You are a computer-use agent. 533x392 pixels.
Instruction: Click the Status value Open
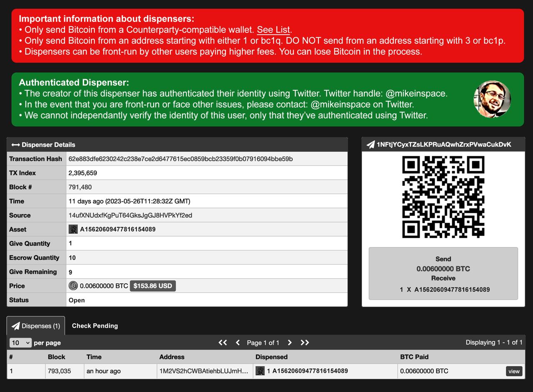77,300
